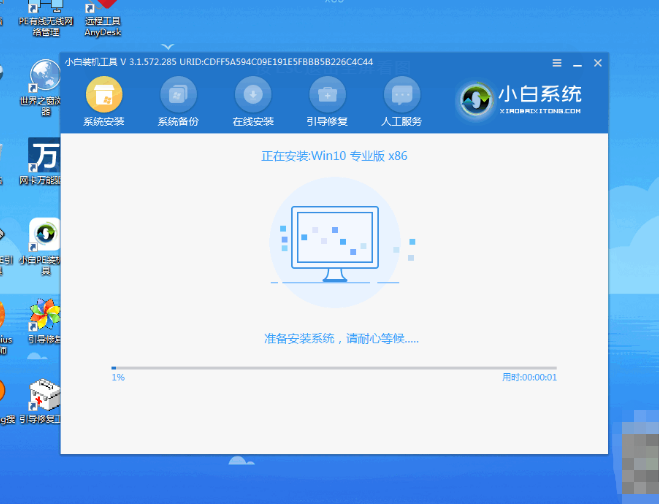Open the 系统安装 (System Install) icon
Screen dimensions: 659x504
point(104,96)
